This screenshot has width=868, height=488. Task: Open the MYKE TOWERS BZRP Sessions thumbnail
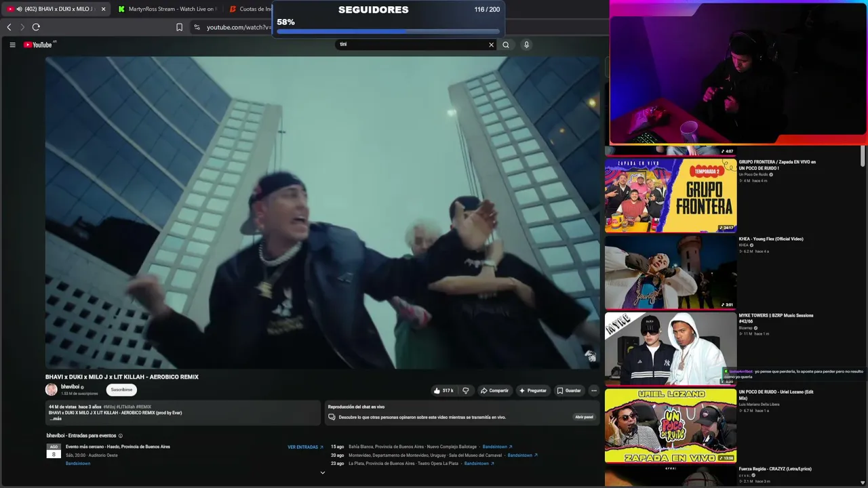[x=671, y=348]
